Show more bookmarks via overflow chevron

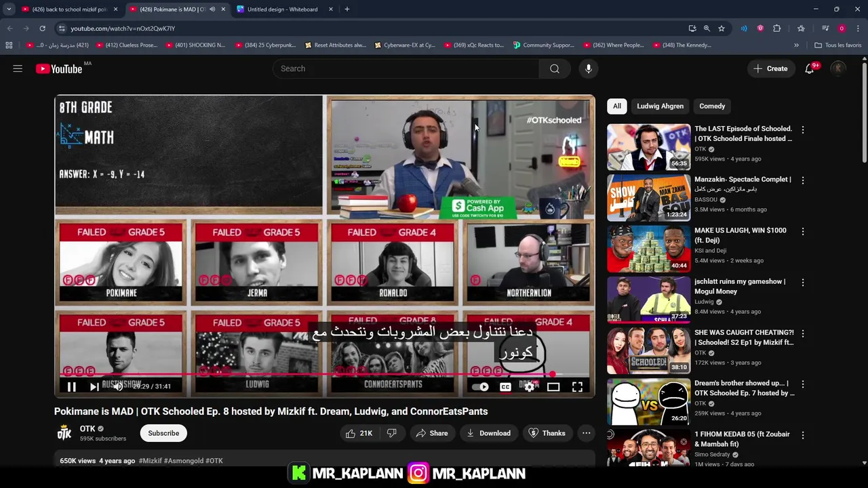(796, 45)
